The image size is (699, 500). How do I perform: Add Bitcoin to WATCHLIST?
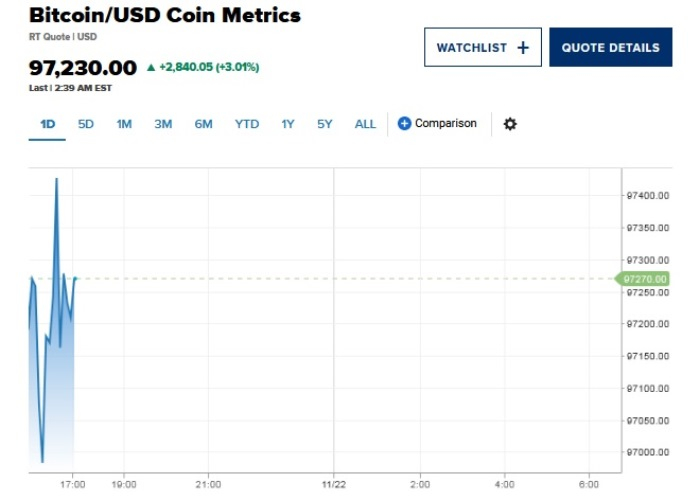click(483, 47)
